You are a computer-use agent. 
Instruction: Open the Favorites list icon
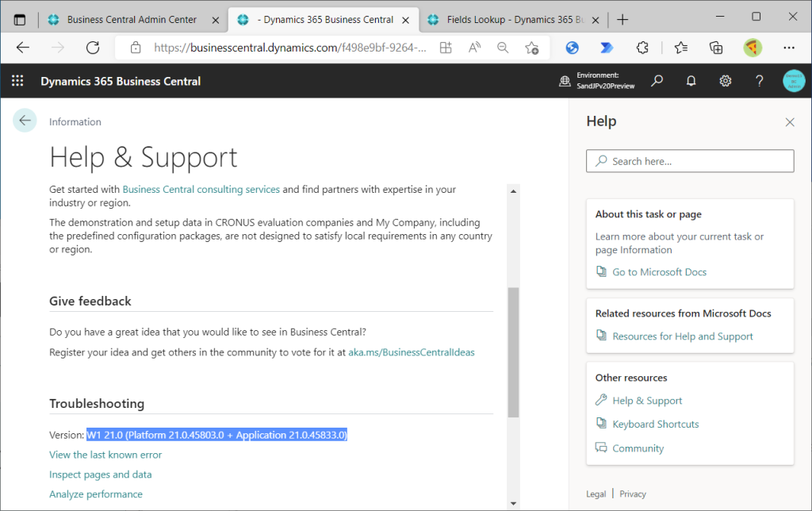coord(681,48)
